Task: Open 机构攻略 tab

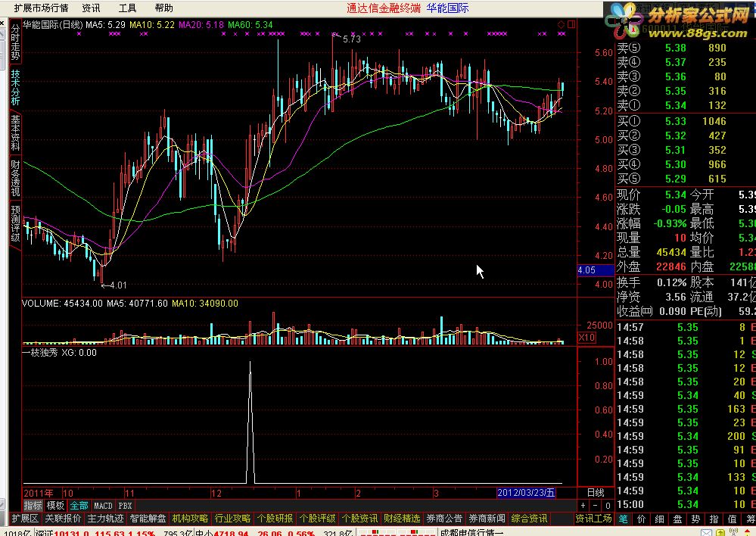Action: pos(191,519)
